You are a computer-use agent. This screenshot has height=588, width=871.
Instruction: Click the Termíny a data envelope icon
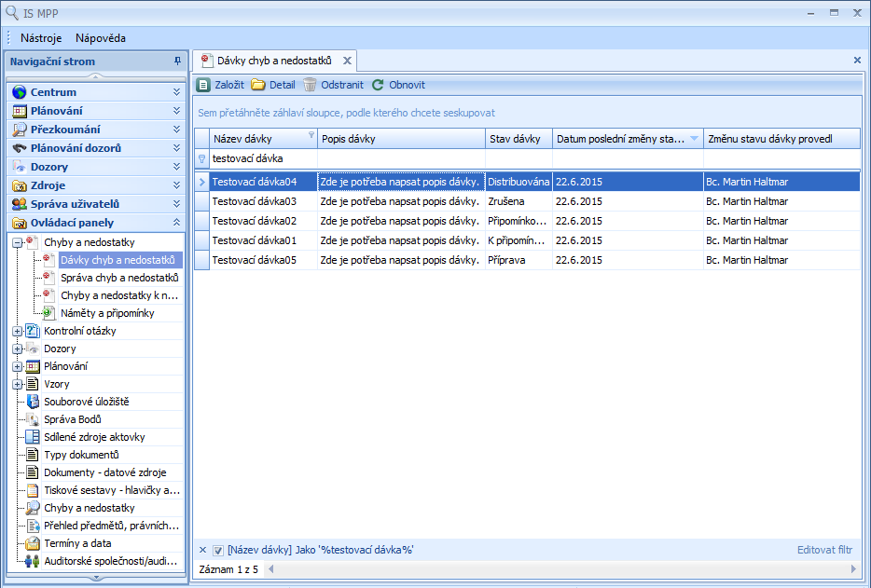tap(33, 543)
